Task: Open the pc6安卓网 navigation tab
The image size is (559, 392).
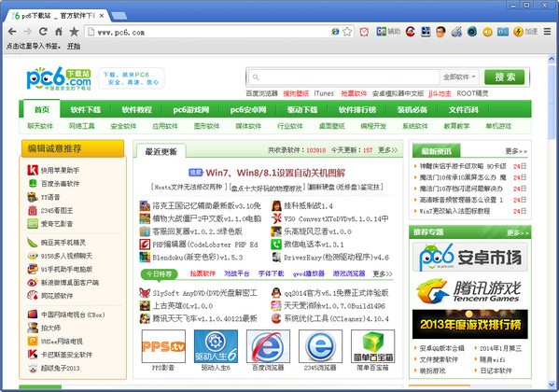Action: (248, 109)
